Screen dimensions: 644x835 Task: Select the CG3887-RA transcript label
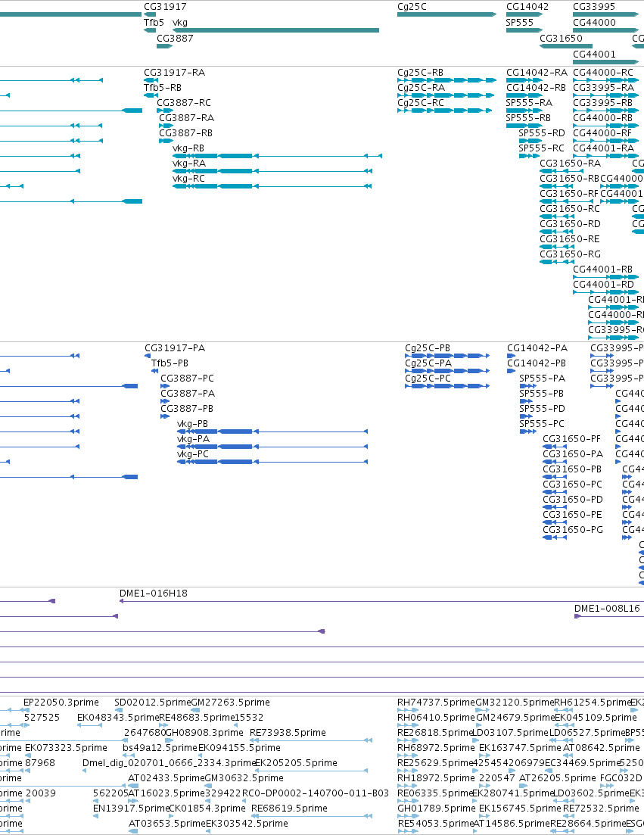tap(186, 117)
